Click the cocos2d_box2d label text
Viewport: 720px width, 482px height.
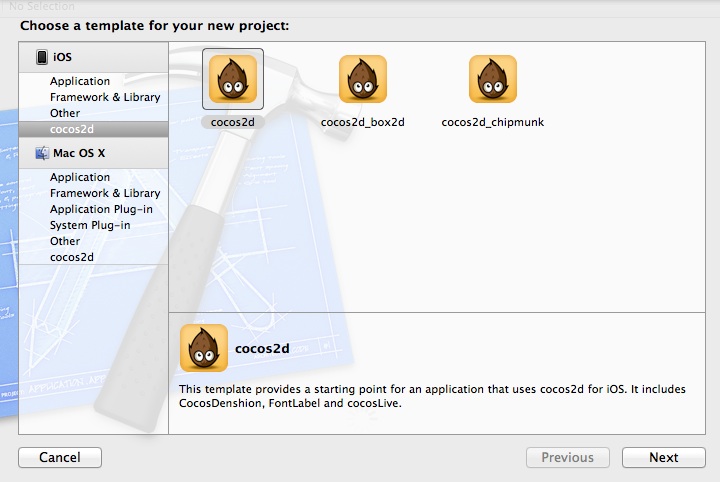coord(363,122)
